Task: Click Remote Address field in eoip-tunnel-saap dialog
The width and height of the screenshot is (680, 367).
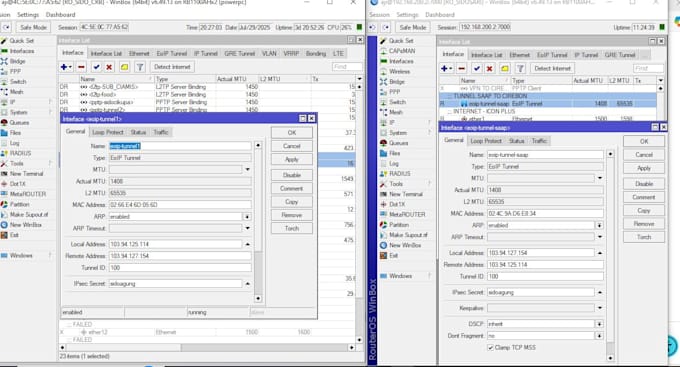Action: [545, 265]
